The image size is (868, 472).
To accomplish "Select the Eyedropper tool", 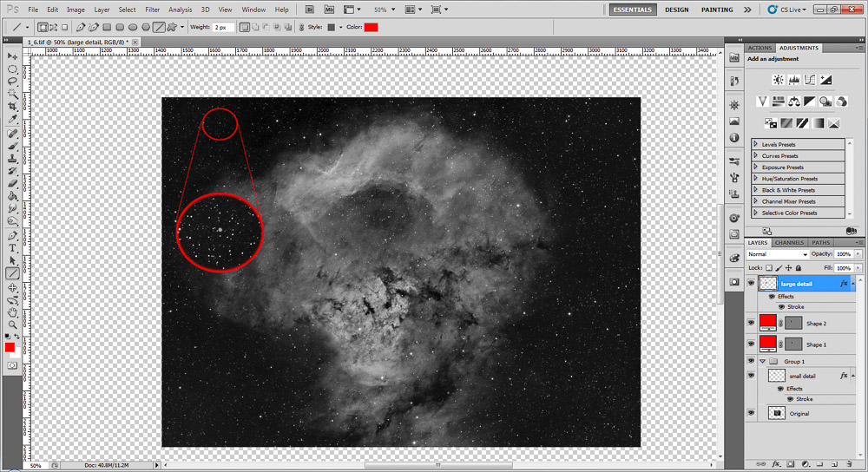I will (12, 119).
